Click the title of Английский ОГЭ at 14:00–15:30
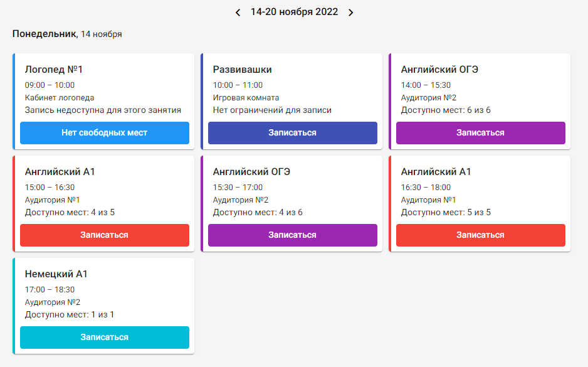588x367 pixels. (439, 70)
